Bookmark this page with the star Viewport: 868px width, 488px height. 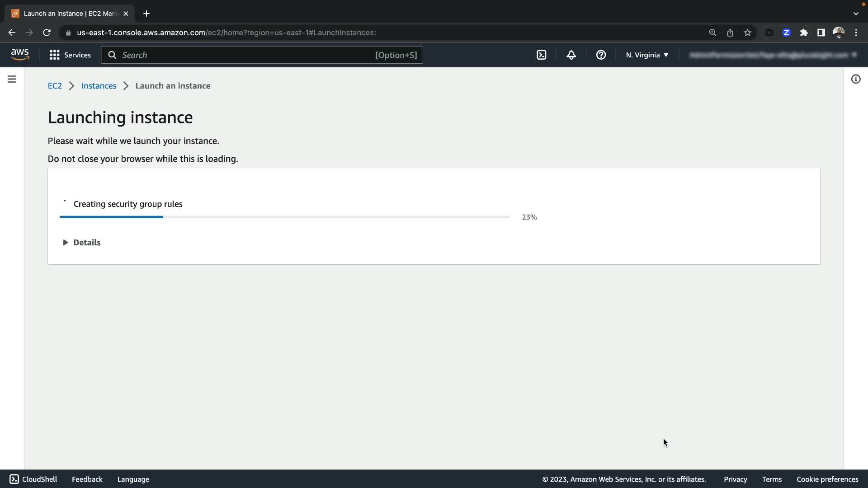(x=747, y=33)
